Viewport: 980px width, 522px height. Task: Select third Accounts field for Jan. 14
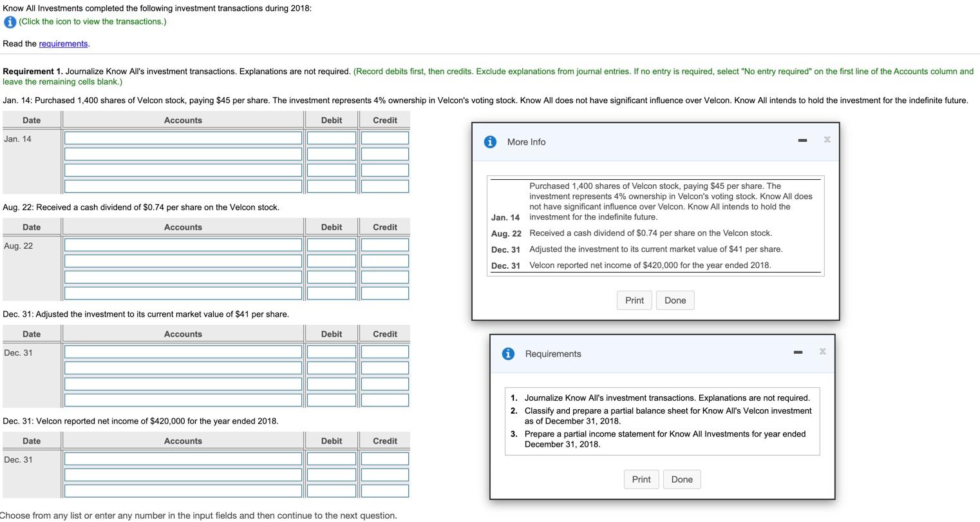pos(183,170)
